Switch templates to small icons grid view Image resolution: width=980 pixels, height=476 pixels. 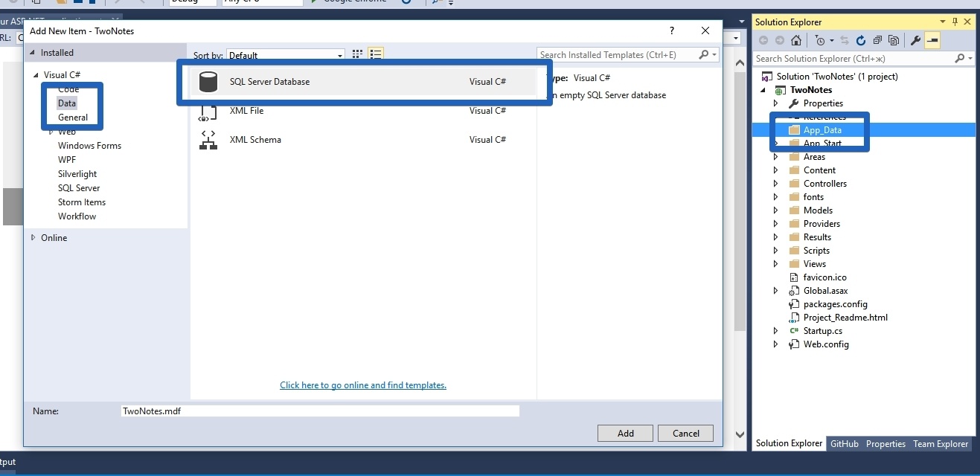pos(357,54)
